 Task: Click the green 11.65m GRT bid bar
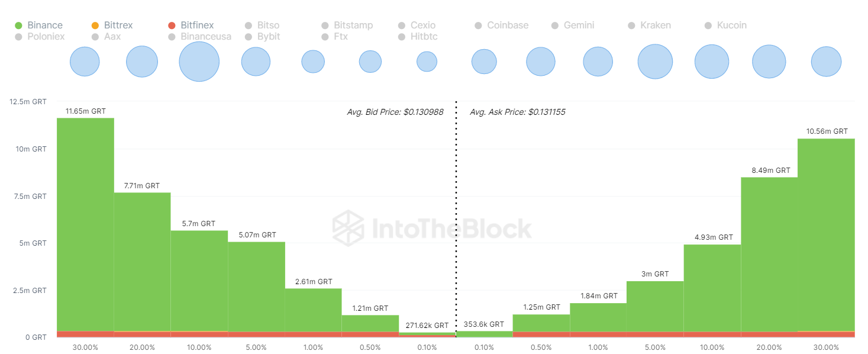[x=85, y=225]
